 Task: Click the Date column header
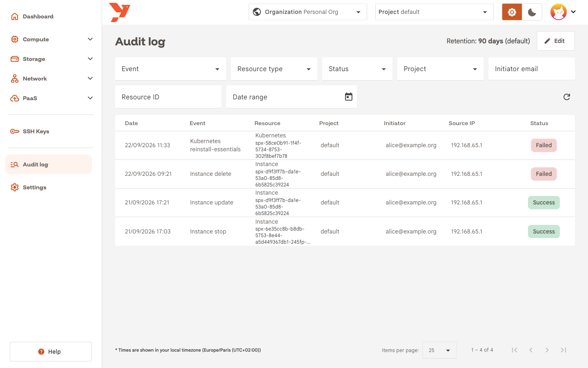[x=131, y=123]
